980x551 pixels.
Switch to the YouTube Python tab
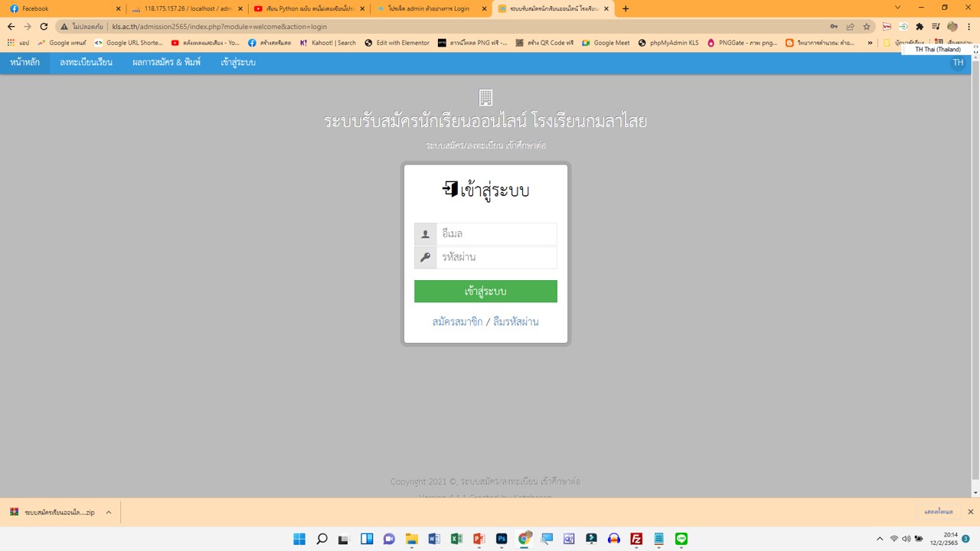[309, 8]
